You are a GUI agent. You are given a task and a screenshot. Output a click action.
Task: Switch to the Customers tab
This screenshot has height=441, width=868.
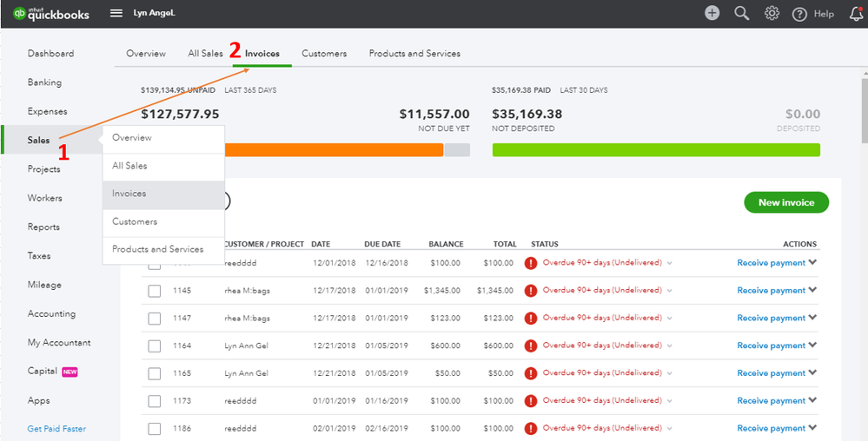(324, 54)
